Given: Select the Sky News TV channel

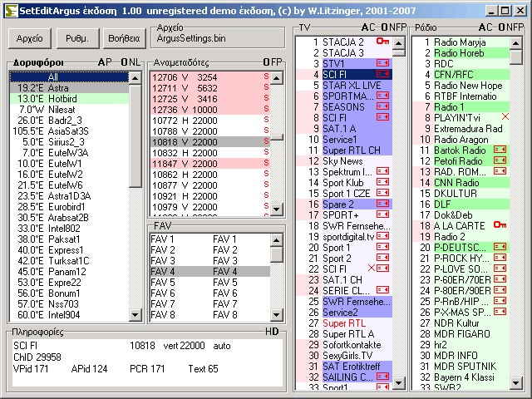Looking at the screenshot, I should coord(342,160).
